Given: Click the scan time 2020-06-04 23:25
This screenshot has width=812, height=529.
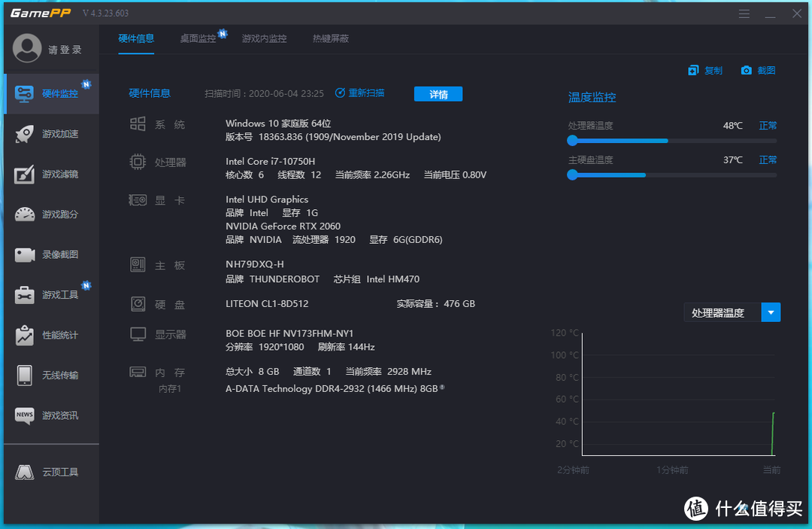Looking at the screenshot, I should (x=286, y=93).
